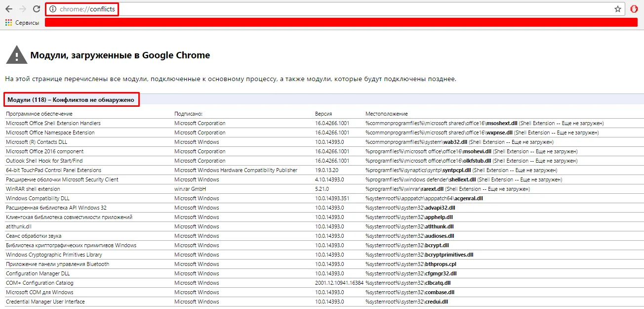Click the shellext.dll location path

(463, 179)
